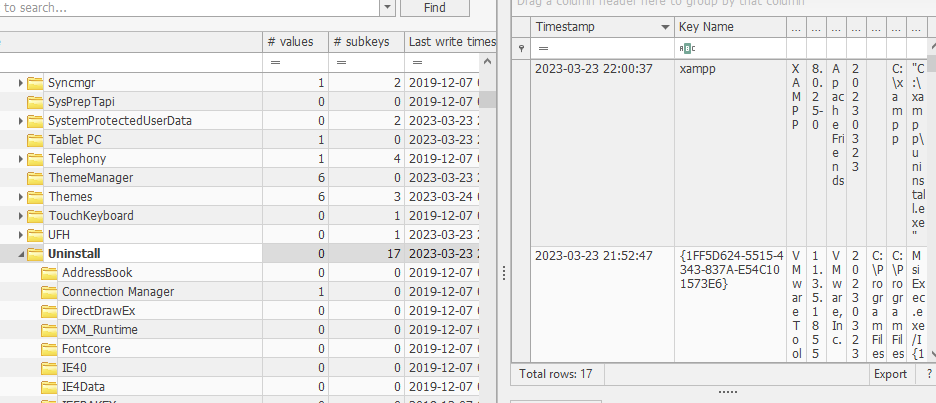Viewport: 936px width, 403px height.
Task: Select the DXM_Runtime folder icon
Action: 50,330
